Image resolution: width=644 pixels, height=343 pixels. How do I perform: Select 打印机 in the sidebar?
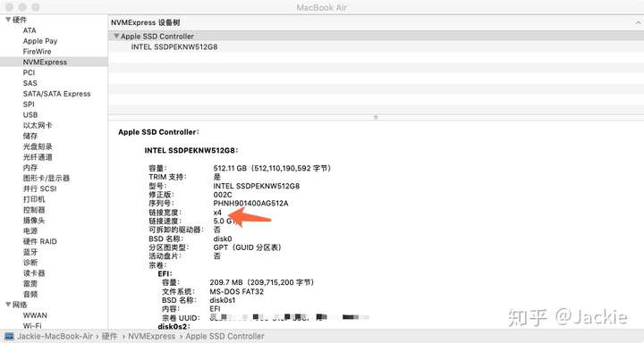point(34,199)
